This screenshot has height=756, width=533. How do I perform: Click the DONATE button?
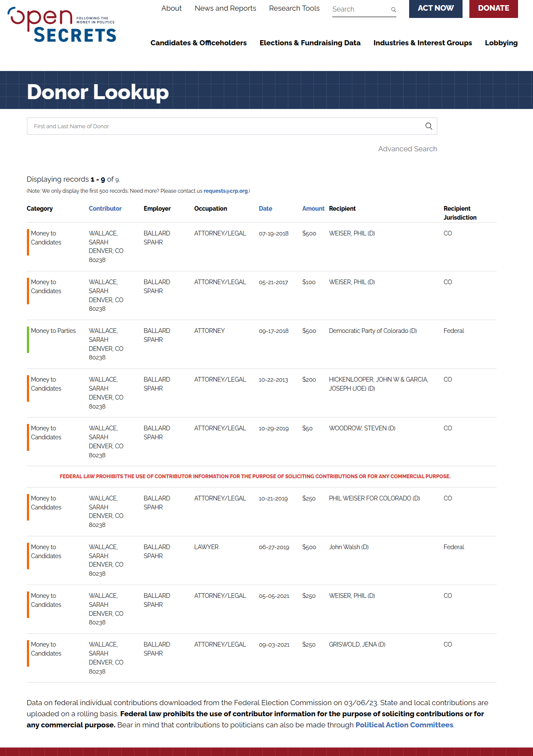pos(494,9)
